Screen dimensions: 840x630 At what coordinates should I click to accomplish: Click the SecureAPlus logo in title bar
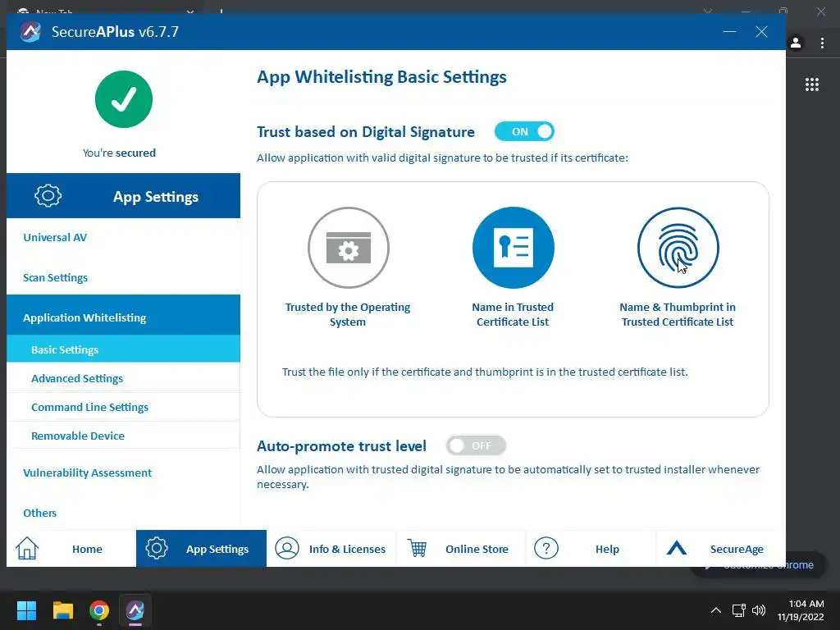[x=30, y=32]
